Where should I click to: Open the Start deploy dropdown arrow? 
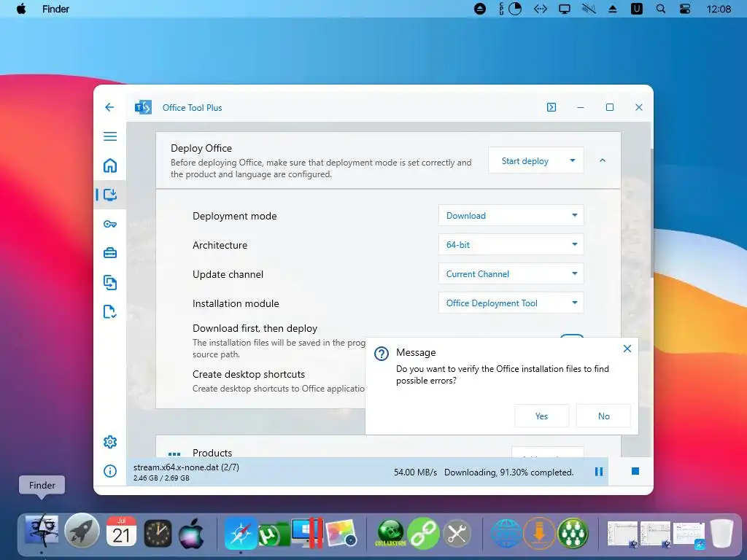pos(573,161)
